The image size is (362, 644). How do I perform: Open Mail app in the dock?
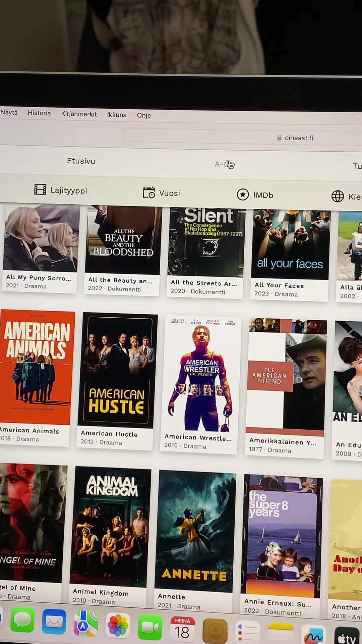54,622
